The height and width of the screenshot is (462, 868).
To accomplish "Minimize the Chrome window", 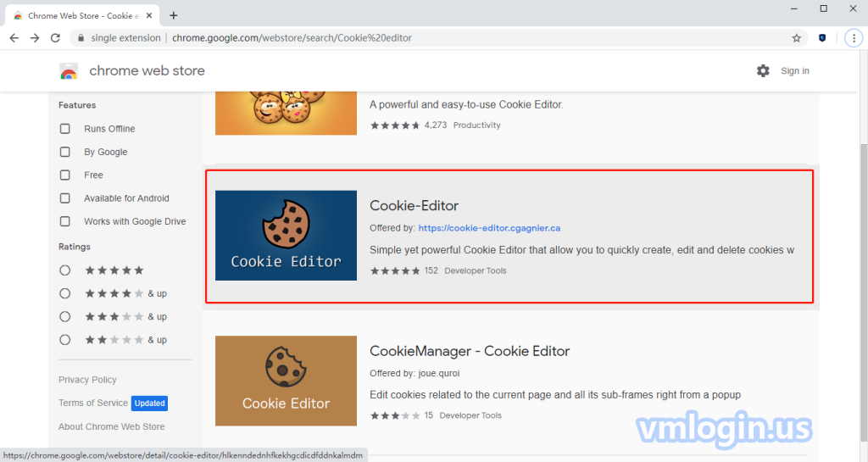I will (x=794, y=8).
